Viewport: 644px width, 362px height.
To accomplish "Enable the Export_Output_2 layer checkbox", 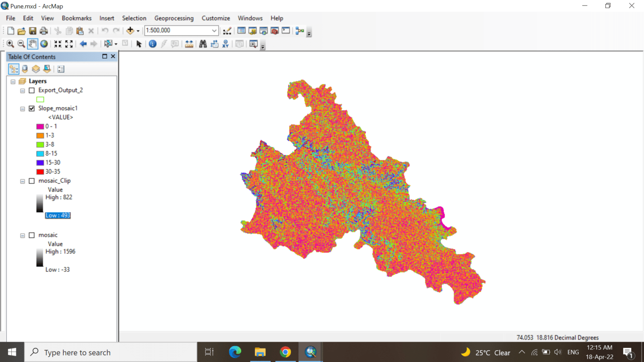I will coord(31,90).
